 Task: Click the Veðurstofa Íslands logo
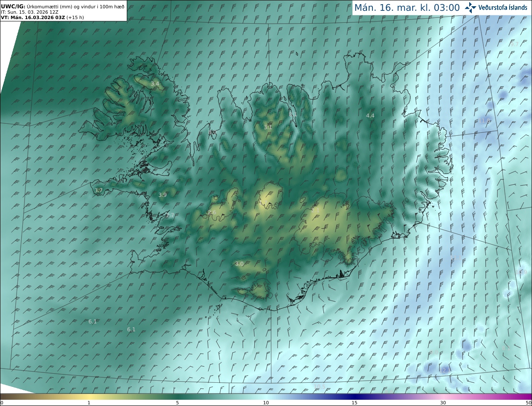pyautogui.click(x=496, y=7)
